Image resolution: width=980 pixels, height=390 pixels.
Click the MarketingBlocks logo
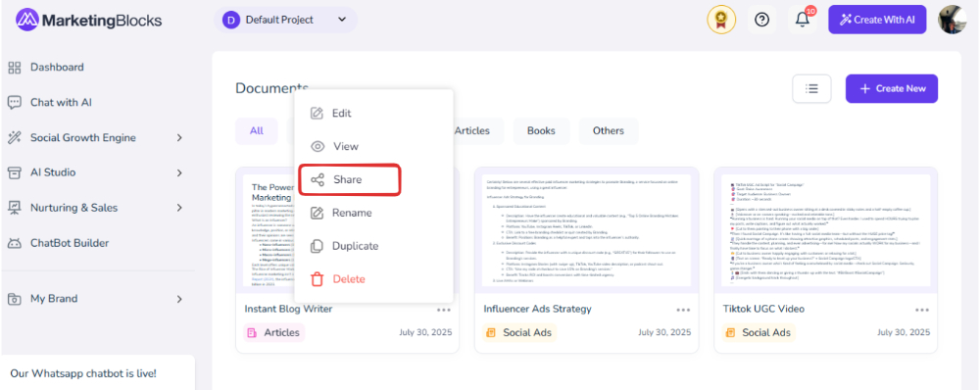click(x=89, y=20)
